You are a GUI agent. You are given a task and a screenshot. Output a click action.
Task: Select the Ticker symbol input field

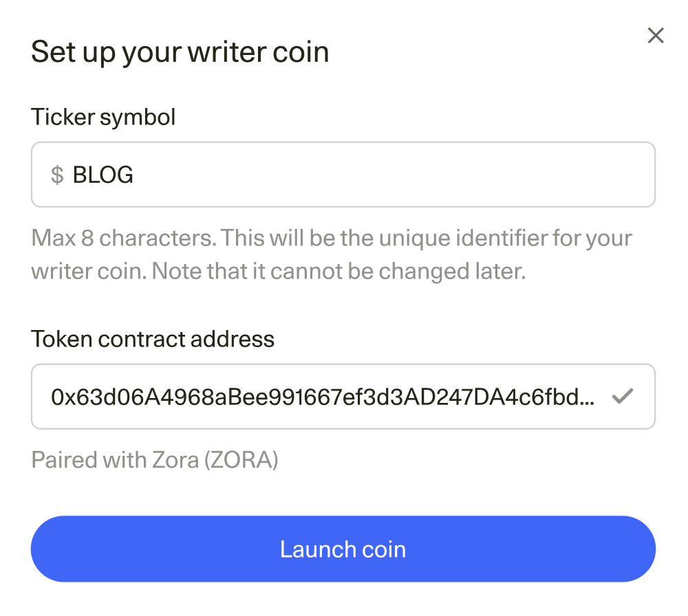[343, 175]
